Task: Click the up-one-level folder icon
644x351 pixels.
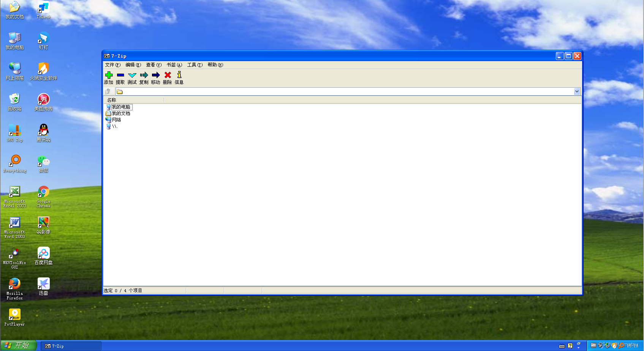Action: click(x=108, y=91)
